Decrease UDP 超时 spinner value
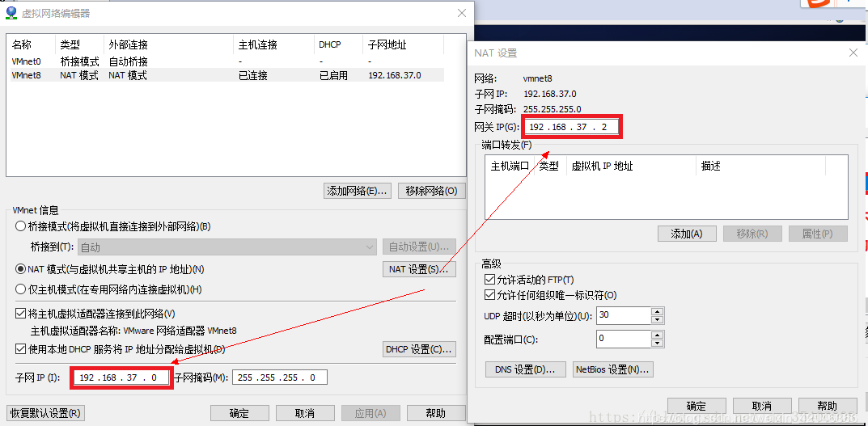 click(x=657, y=320)
